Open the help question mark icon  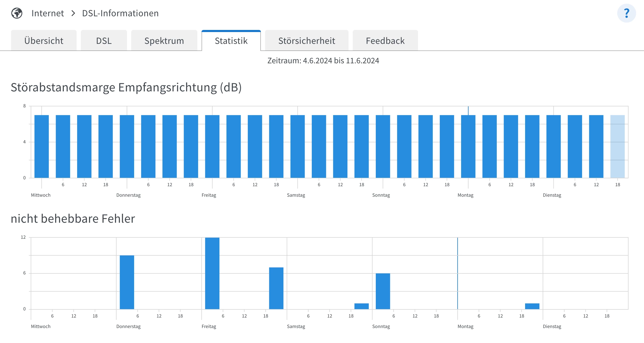pos(626,13)
